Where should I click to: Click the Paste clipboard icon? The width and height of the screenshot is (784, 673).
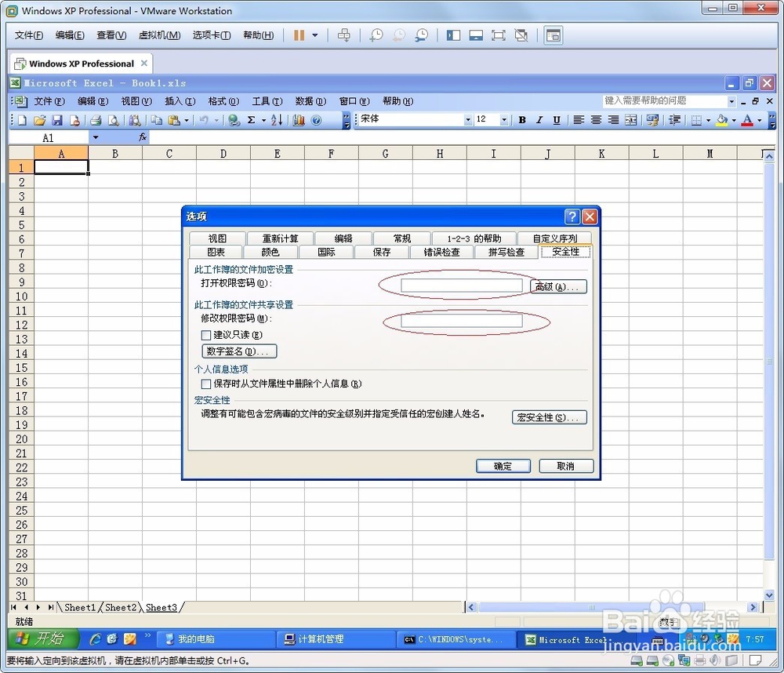click(174, 120)
